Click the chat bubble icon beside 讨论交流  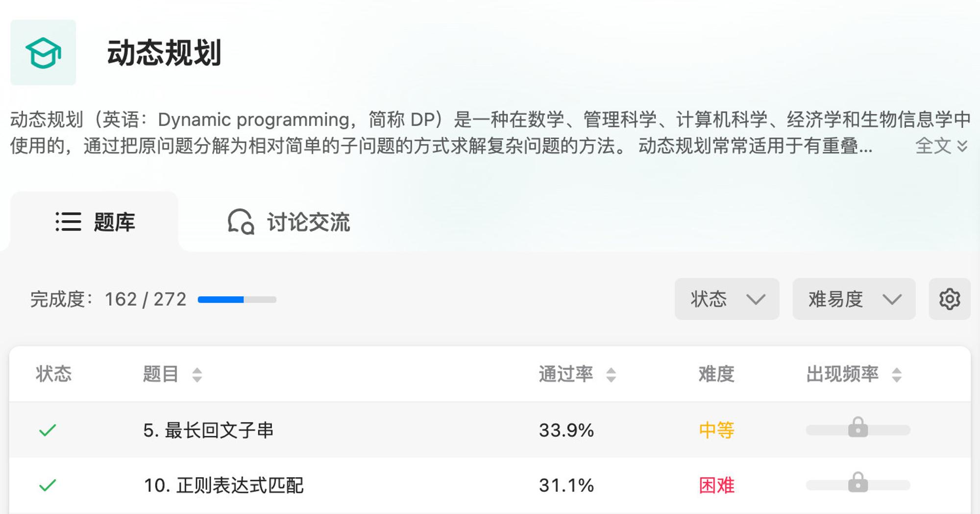point(241,222)
